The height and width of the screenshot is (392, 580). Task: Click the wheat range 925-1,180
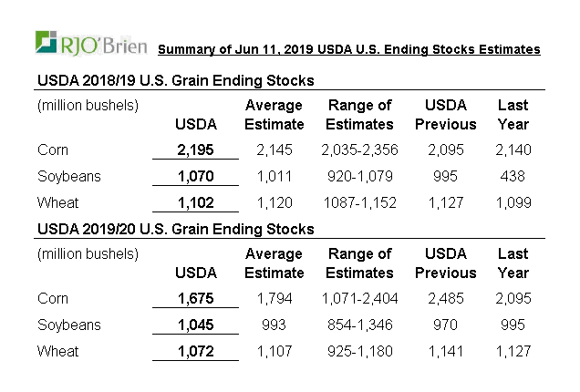point(359,351)
